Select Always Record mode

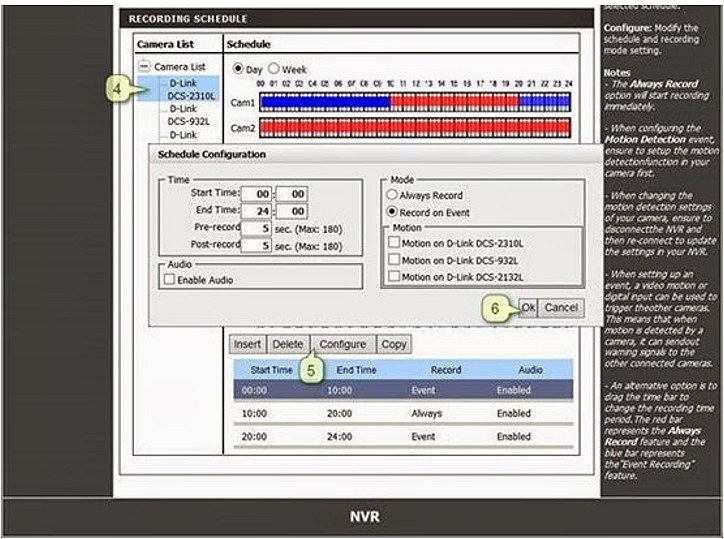(392, 196)
